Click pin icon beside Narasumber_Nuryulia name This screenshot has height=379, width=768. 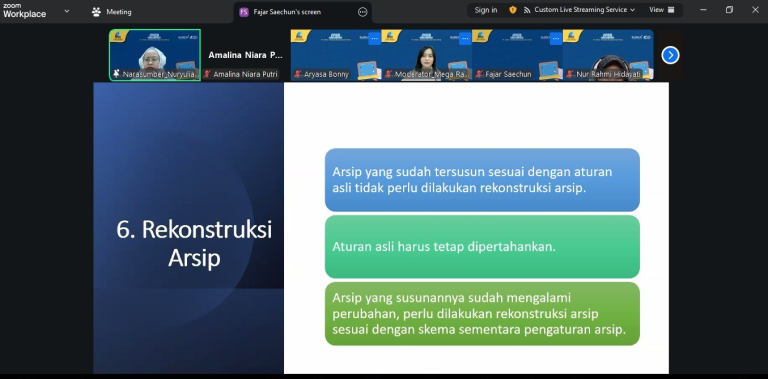click(x=116, y=73)
